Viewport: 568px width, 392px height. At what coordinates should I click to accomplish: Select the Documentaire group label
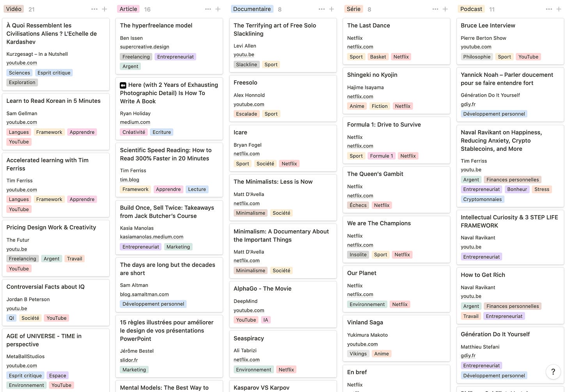coord(252,9)
